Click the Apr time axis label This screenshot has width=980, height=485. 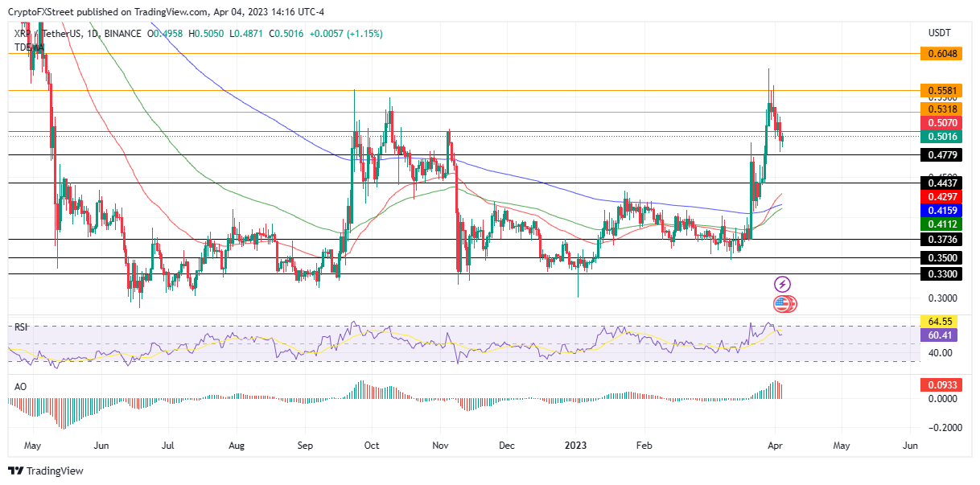(773, 444)
